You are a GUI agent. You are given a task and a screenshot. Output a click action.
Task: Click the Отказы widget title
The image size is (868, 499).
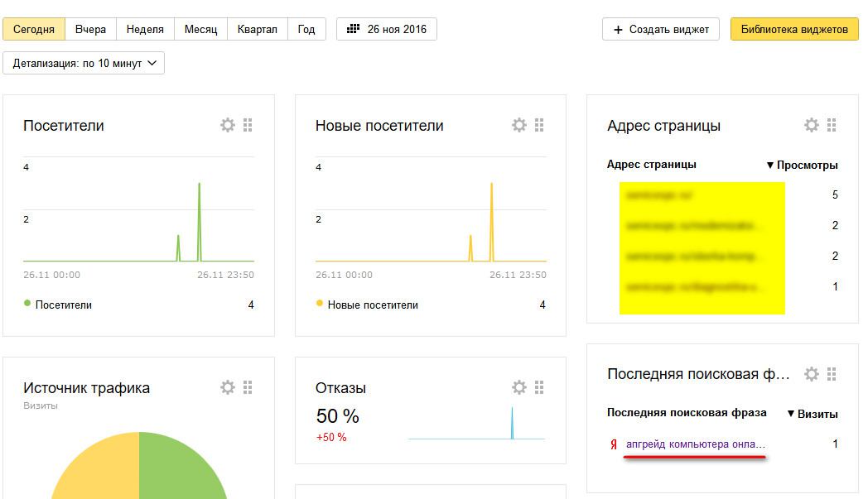340,388
